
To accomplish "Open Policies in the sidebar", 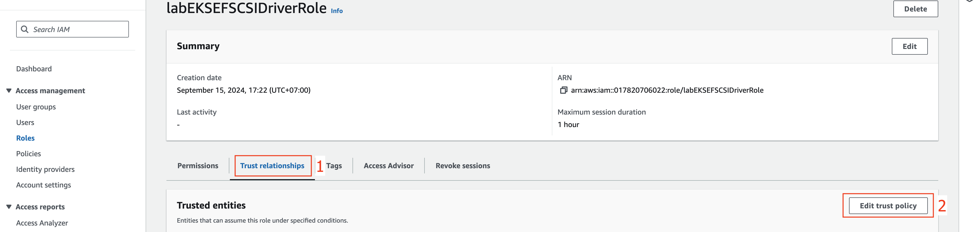I will pos(28,153).
